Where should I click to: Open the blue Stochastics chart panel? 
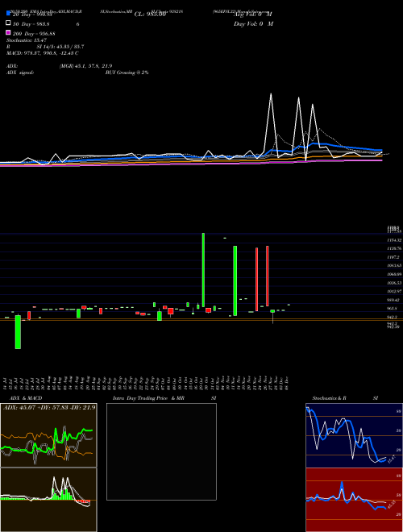coord(355,435)
